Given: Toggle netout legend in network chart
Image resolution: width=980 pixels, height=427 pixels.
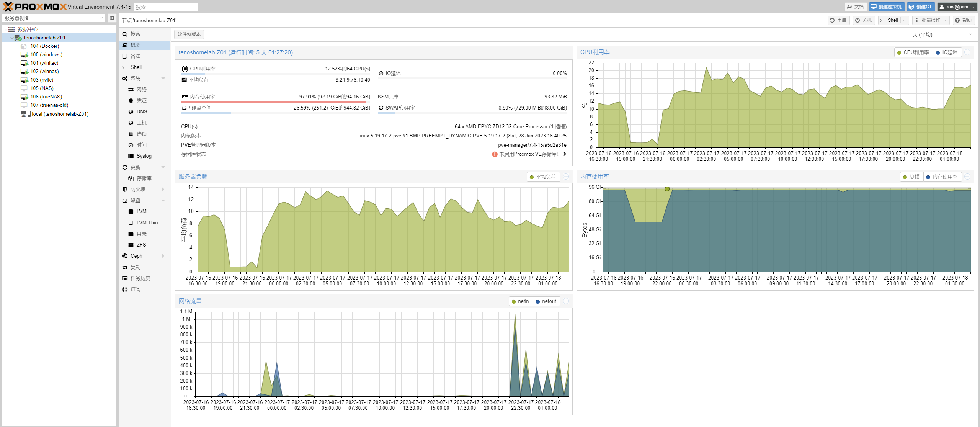Looking at the screenshot, I should pos(546,301).
